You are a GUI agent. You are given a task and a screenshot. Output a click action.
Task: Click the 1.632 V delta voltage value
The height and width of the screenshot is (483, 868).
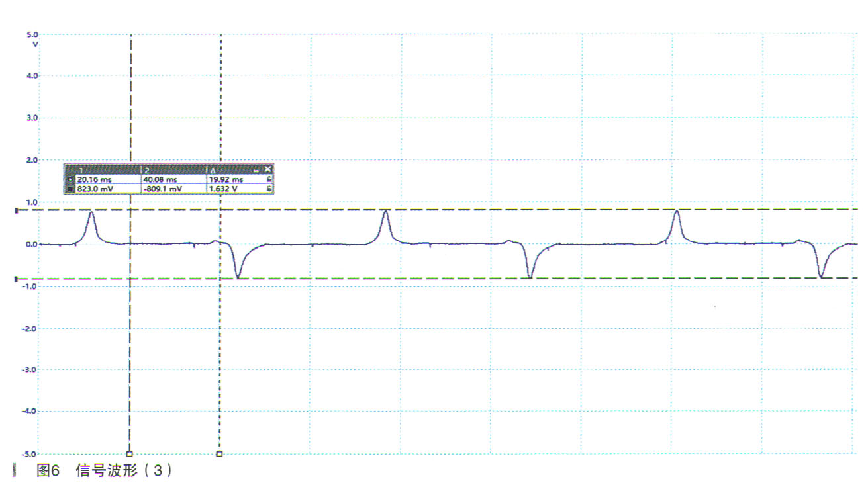pyautogui.click(x=223, y=189)
